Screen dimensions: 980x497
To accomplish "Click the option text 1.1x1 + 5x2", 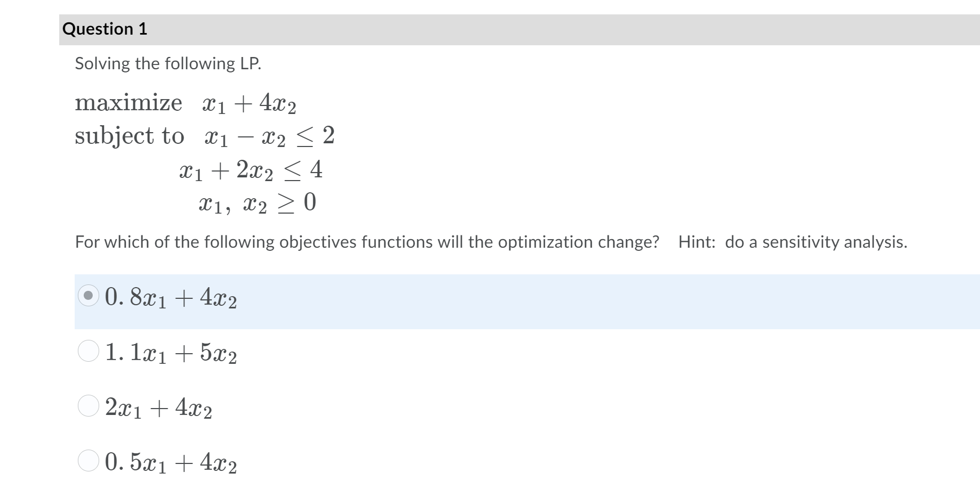I will (x=171, y=352).
